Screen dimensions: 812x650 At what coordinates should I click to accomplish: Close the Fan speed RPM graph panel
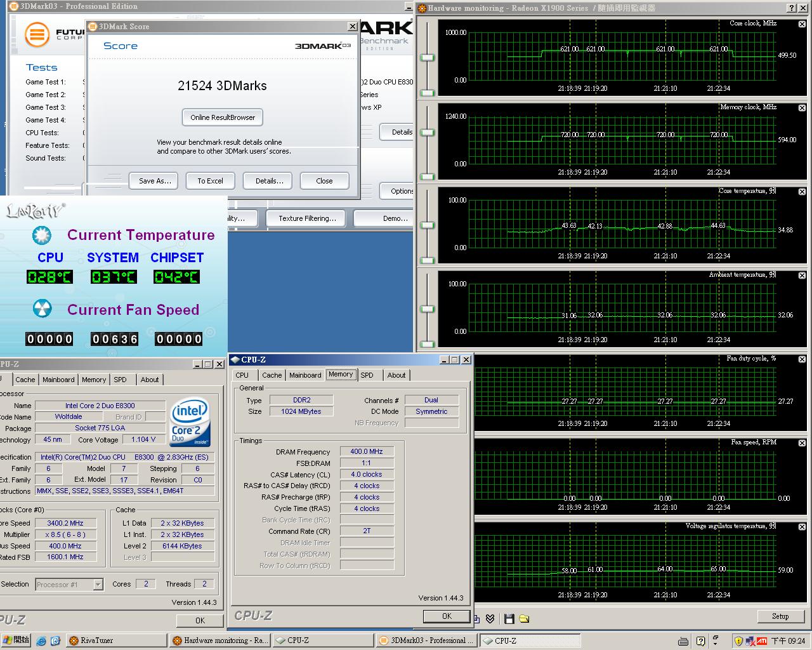(x=802, y=443)
